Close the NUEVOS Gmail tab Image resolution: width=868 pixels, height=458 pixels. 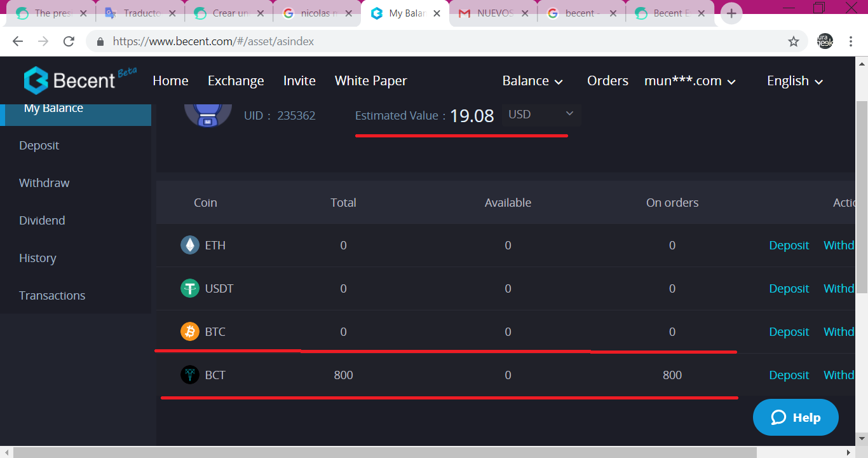[x=525, y=13]
